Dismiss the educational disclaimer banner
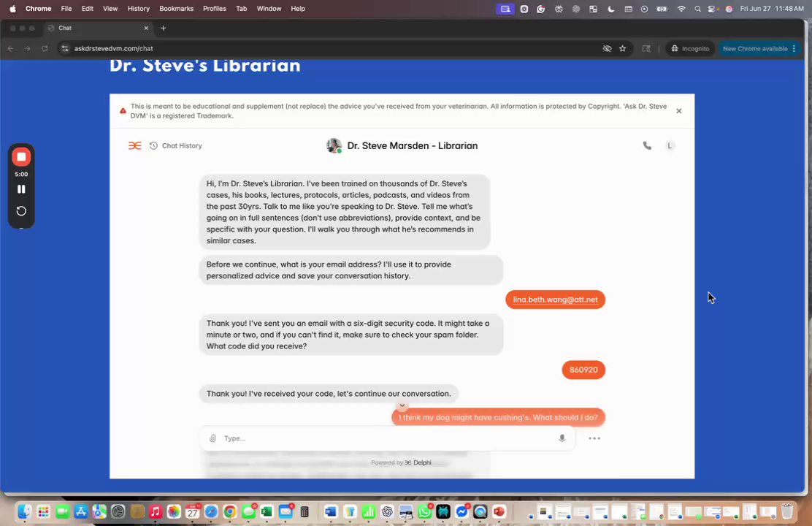Image resolution: width=812 pixels, height=526 pixels. [679, 111]
